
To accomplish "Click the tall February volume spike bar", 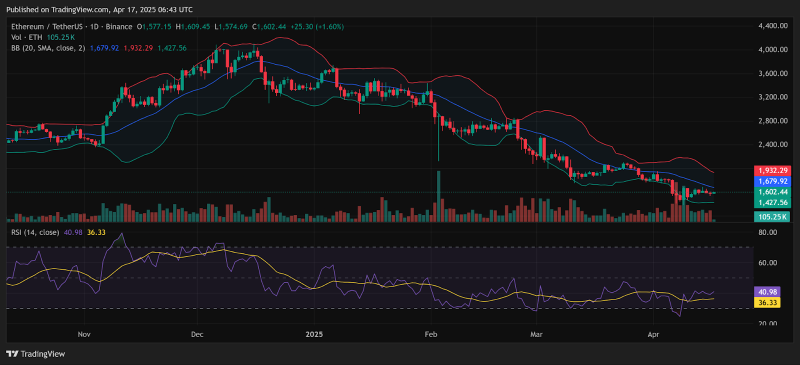I will [x=438, y=196].
